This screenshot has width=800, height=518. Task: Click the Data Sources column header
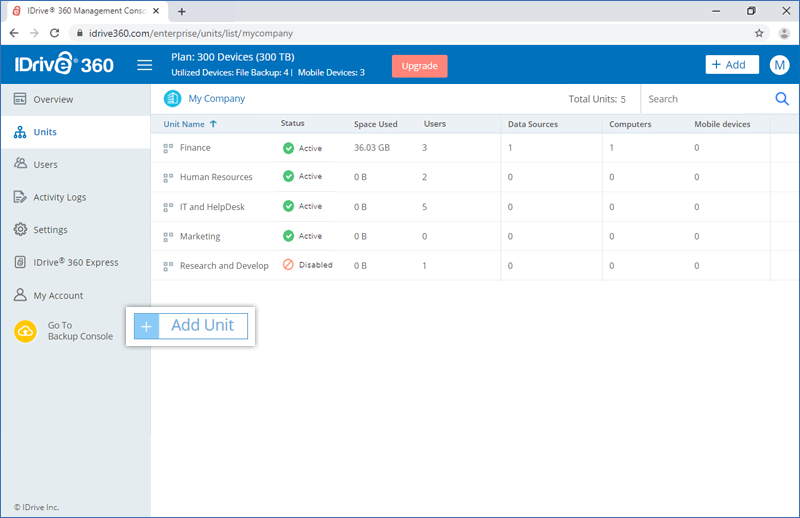pos(533,124)
